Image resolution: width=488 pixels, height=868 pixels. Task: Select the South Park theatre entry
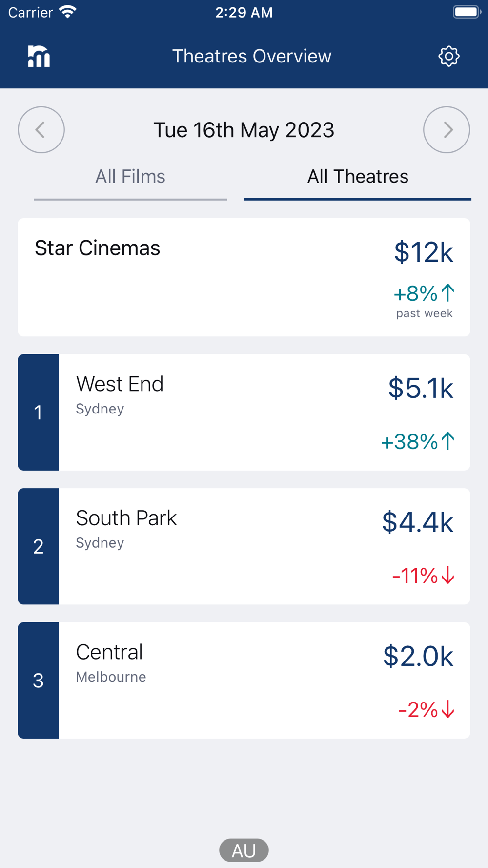point(264,546)
